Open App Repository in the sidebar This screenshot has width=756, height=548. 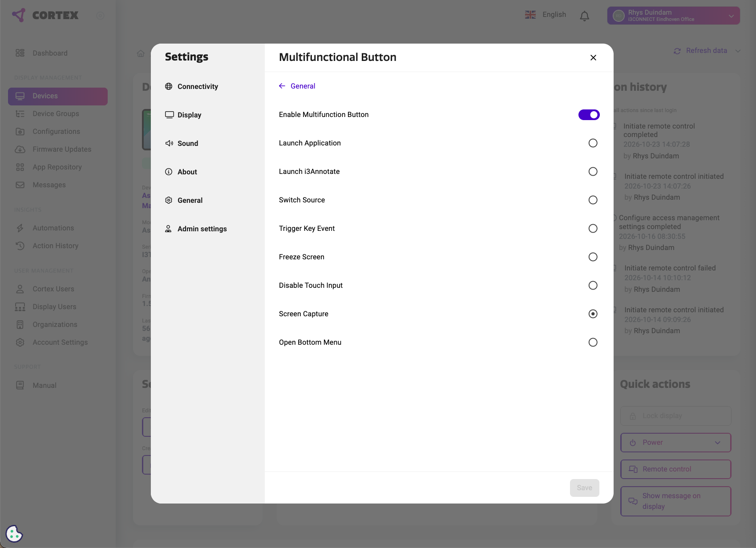(58, 167)
